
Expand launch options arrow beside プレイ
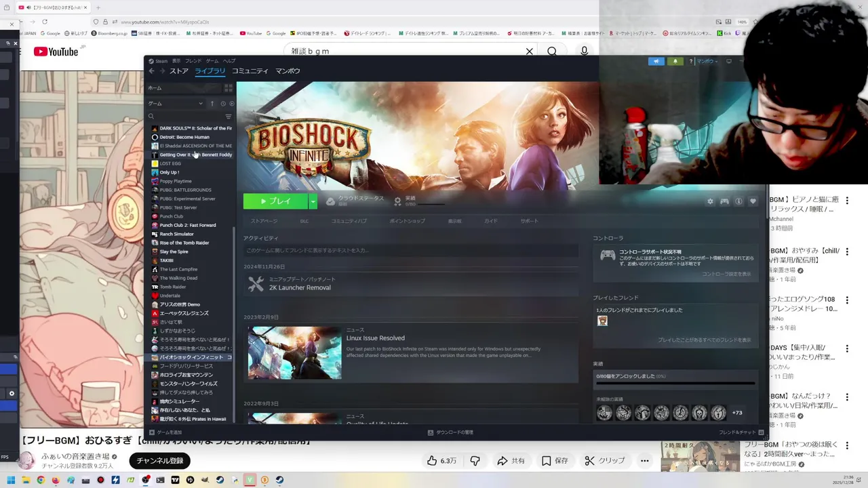click(313, 201)
